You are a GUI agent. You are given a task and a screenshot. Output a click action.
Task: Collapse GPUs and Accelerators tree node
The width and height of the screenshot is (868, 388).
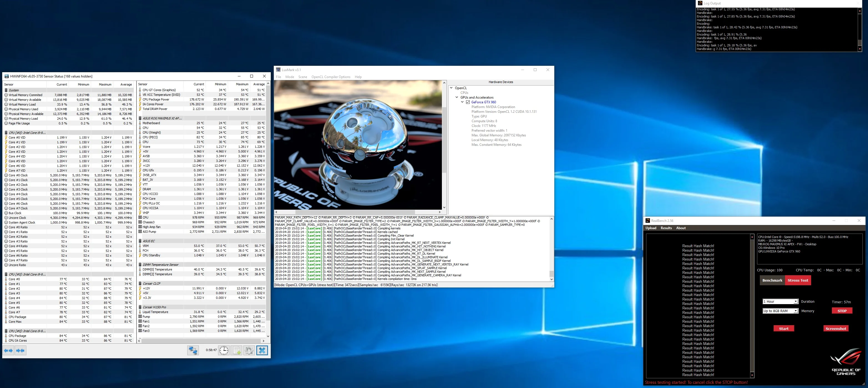(x=457, y=97)
